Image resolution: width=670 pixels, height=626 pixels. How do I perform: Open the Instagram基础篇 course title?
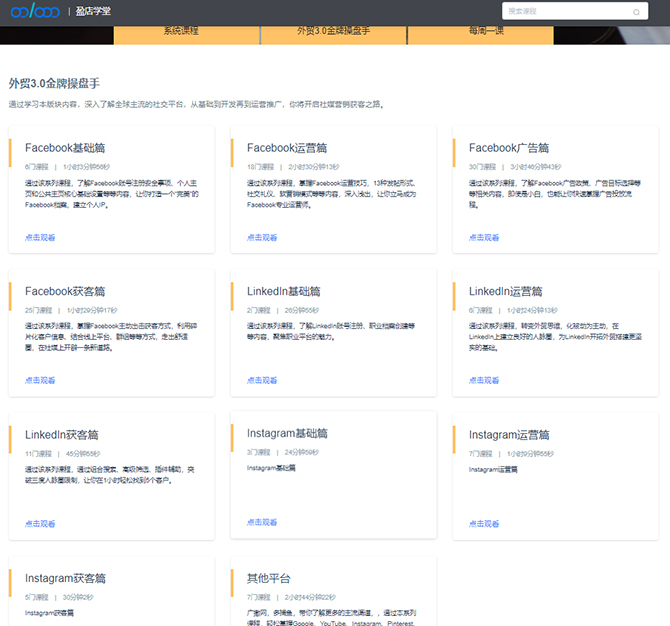click(x=287, y=433)
